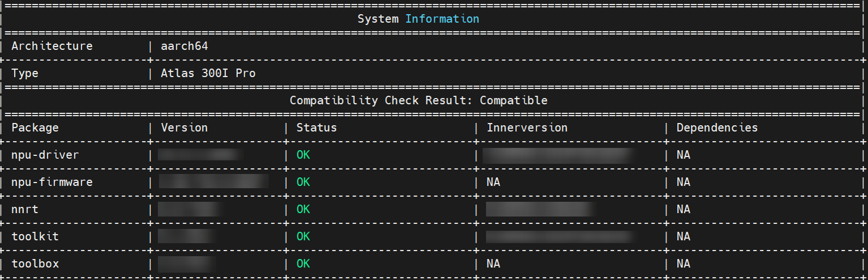Click the blurred version of npu-driver
This screenshot has height=280, width=868.
pyautogui.click(x=200, y=155)
